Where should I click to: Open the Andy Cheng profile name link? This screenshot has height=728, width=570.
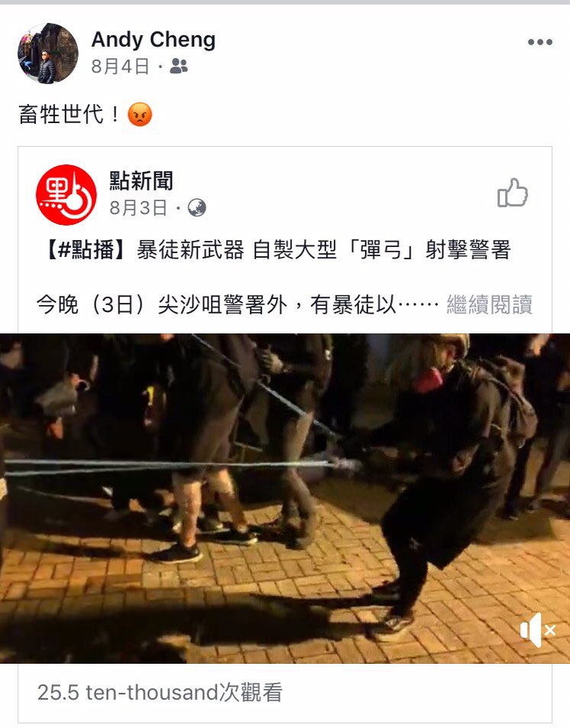click(154, 40)
